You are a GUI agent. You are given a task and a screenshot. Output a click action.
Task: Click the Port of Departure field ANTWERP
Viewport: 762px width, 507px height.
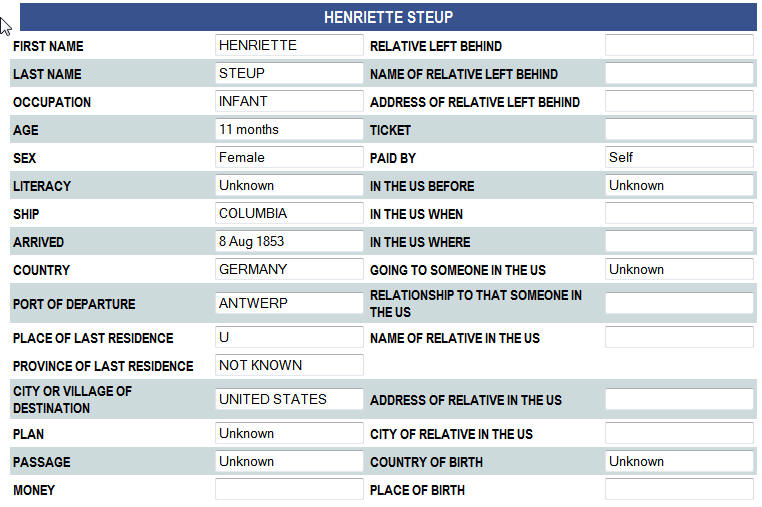point(289,304)
